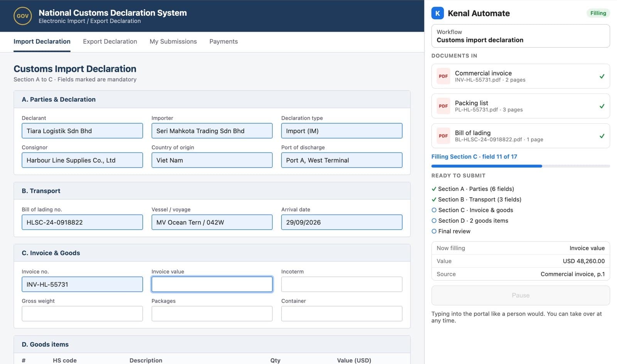
Task: Click the Kenal Automate K logo
Action: pos(438,13)
